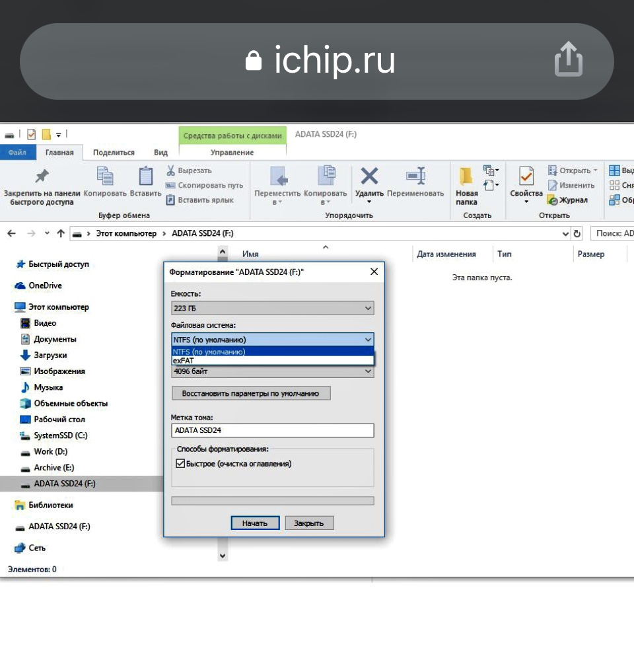Click Изменить in Open group

coord(571,185)
